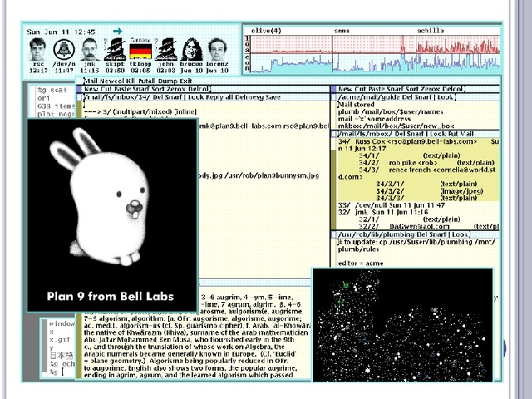Click New in the left column tag

91,89
